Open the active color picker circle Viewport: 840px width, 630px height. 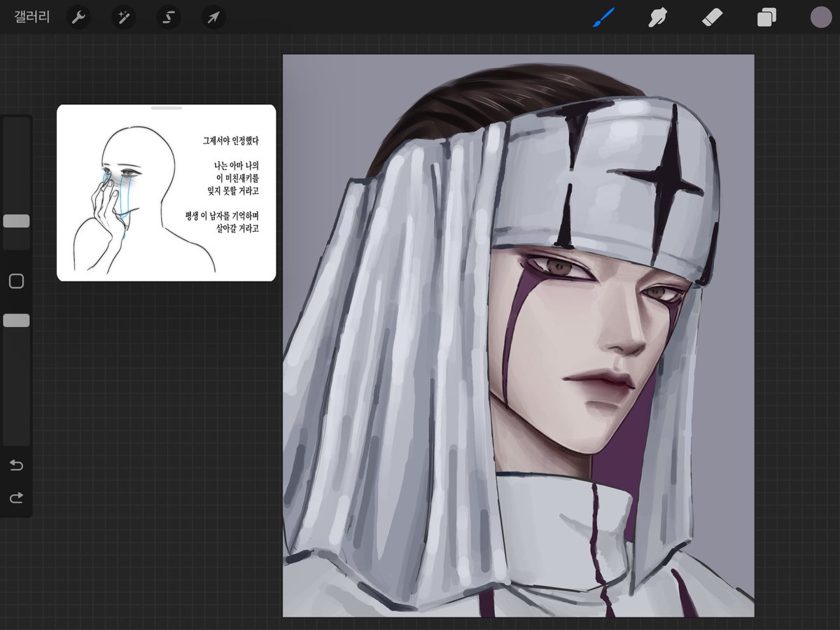820,17
